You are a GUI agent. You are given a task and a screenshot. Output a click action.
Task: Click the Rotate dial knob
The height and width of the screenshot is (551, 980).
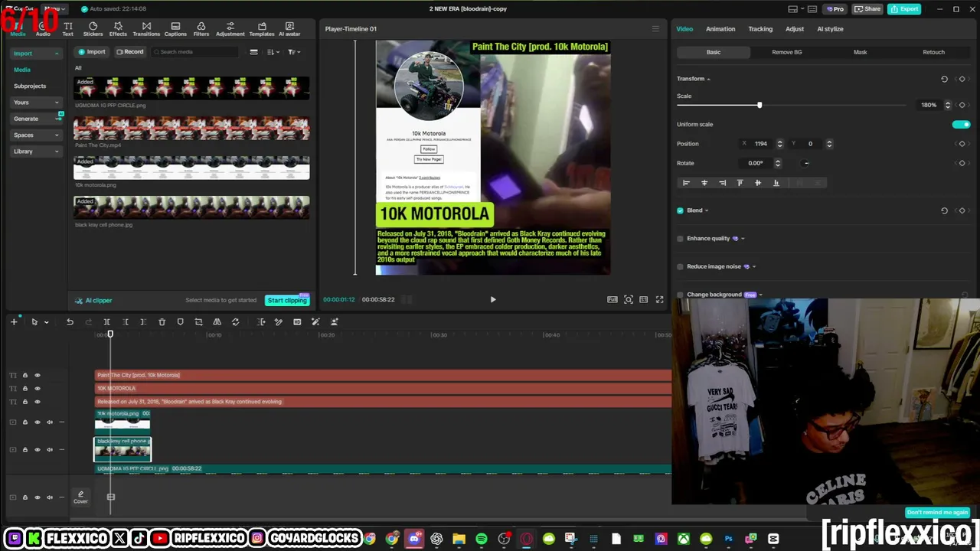pos(805,163)
